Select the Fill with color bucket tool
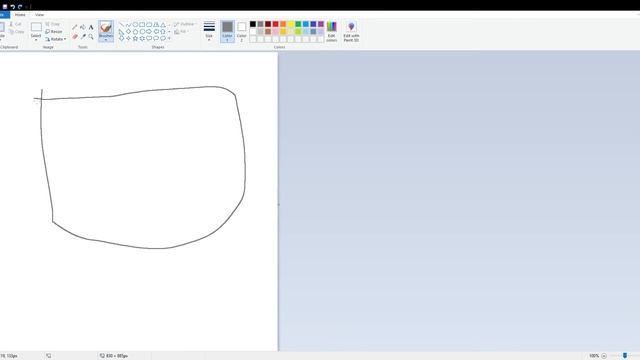The image size is (640, 360). (83, 27)
